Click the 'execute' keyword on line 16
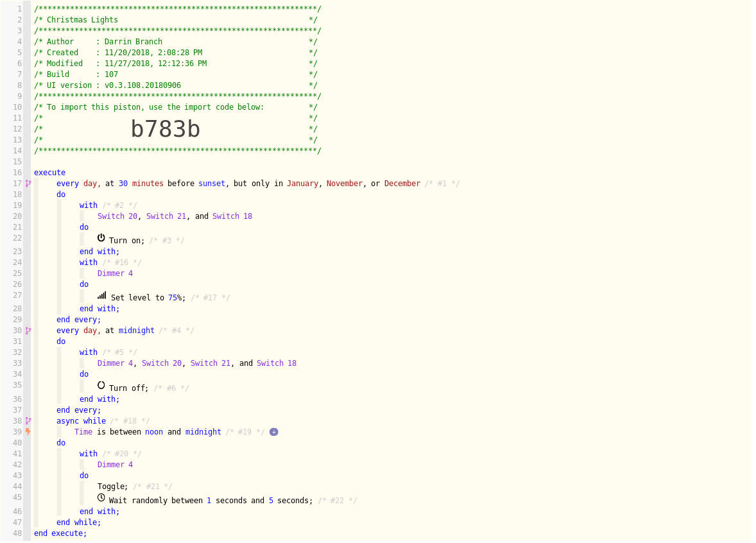Viewport: 756px width, 543px height. [49, 173]
